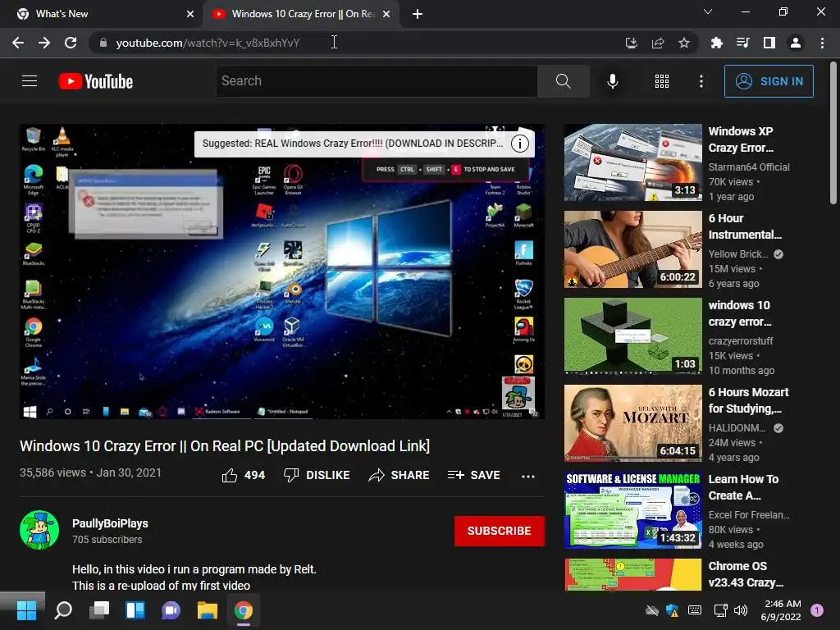
Task: Click the DISLIKE button
Action: pyautogui.click(x=317, y=475)
